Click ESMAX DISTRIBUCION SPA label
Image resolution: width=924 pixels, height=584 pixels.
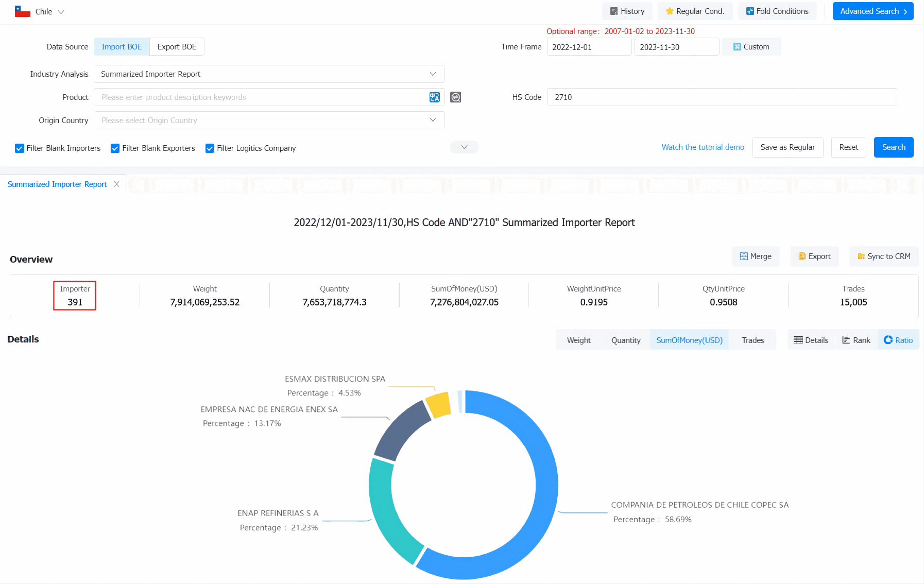335,379
